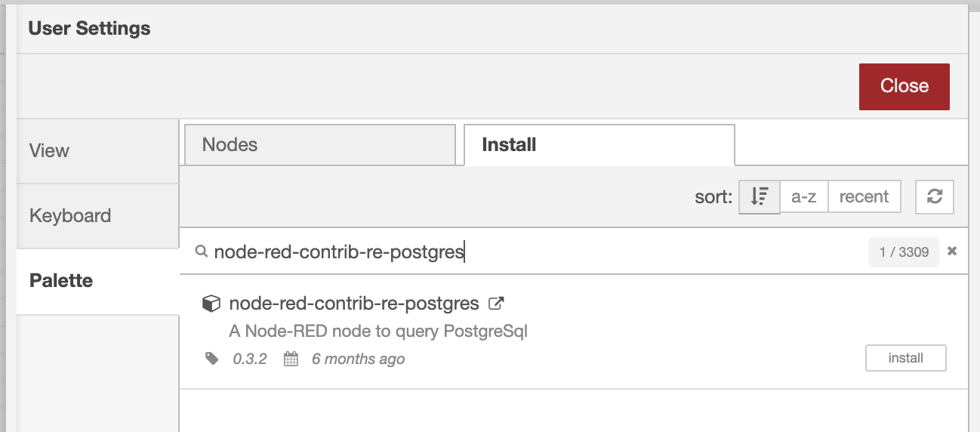This screenshot has width=980, height=432.
Task: Install the node-red-contrib-re-postgres module
Action: tap(905, 358)
